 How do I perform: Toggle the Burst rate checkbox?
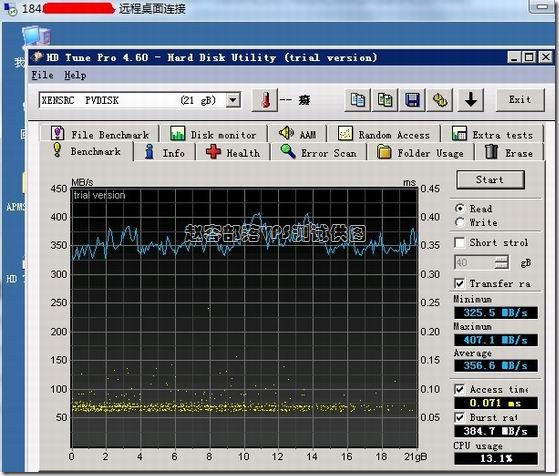pyautogui.click(x=460, y=417)
